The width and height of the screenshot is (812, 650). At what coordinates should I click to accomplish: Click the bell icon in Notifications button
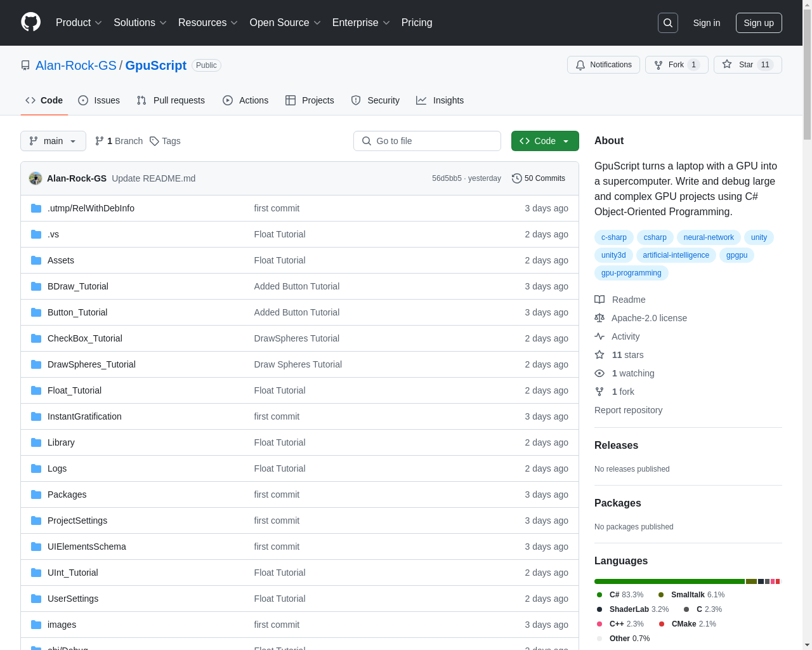[x=580, y=65]
